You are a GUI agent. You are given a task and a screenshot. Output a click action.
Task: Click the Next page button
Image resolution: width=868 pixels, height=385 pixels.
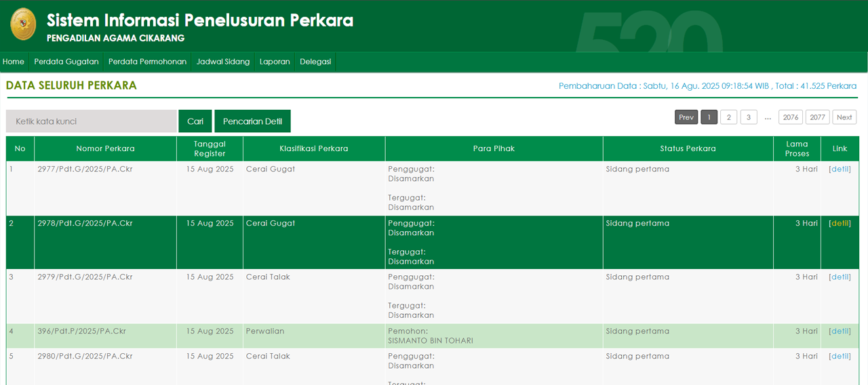[844, 117]
